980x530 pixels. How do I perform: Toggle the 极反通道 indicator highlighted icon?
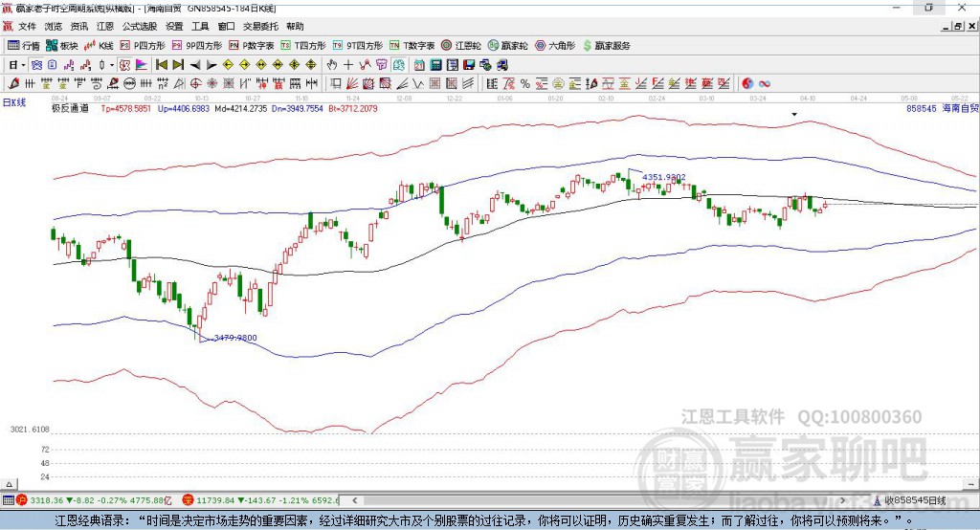[125, 65]
